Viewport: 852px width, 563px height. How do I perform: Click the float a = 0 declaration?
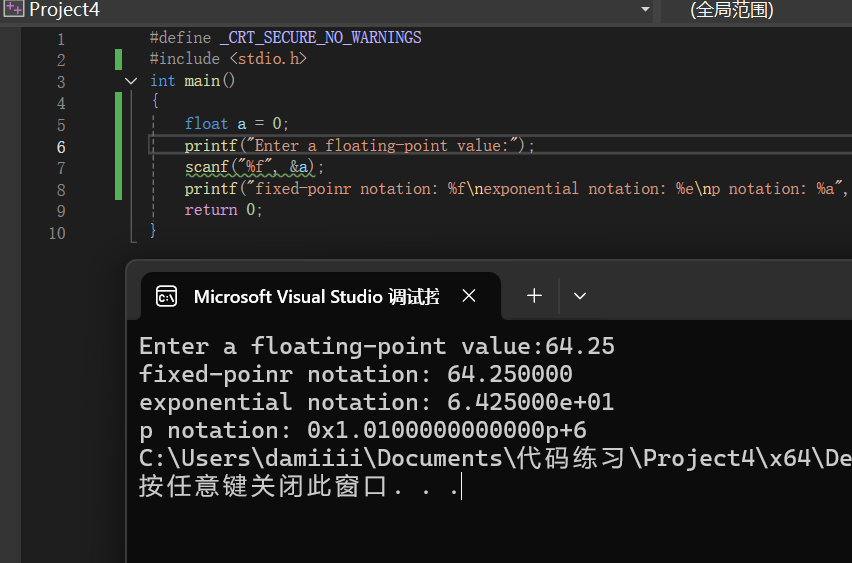pos(237,124)
